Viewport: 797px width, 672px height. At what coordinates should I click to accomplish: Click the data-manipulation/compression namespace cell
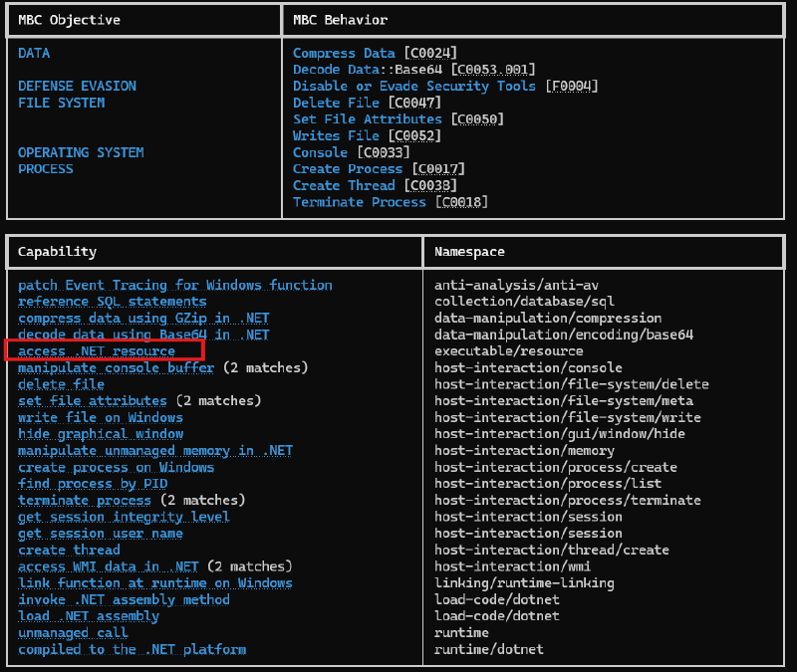(x=548, y=319)
